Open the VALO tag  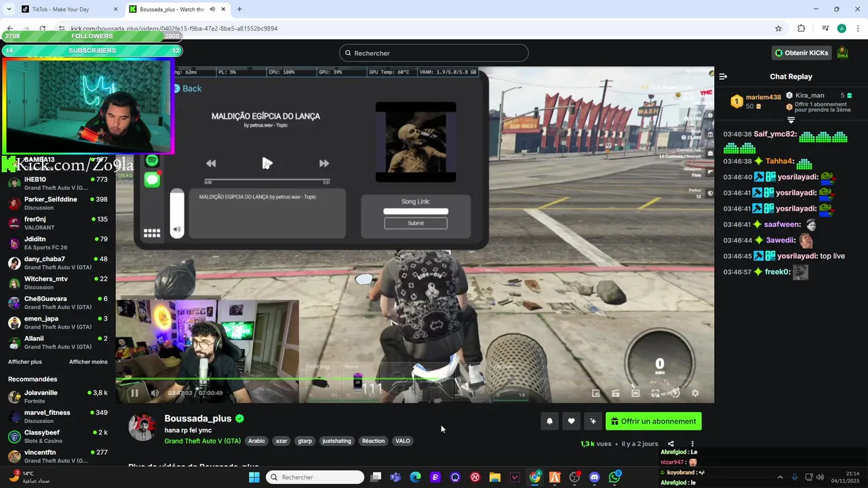tap(403, 441)
